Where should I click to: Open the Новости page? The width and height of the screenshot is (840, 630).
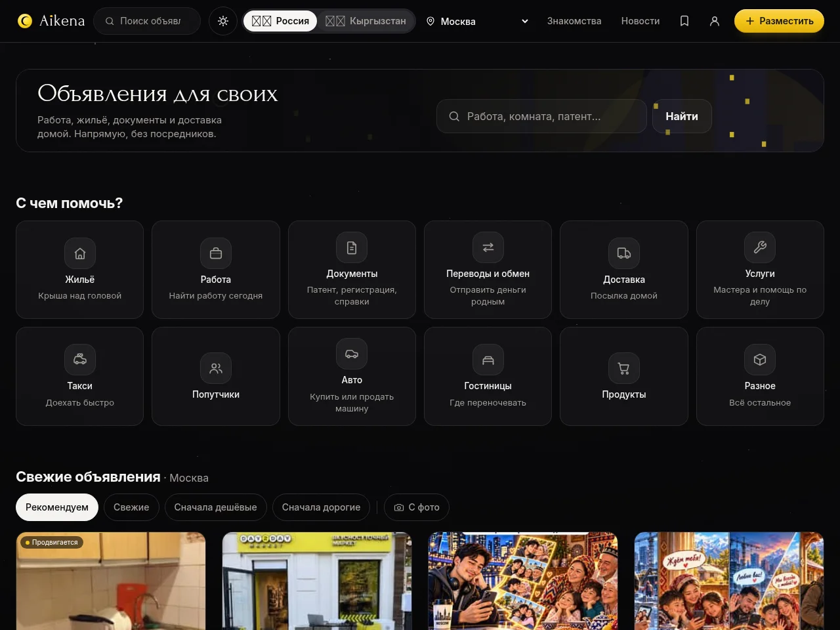coord(640,21)
